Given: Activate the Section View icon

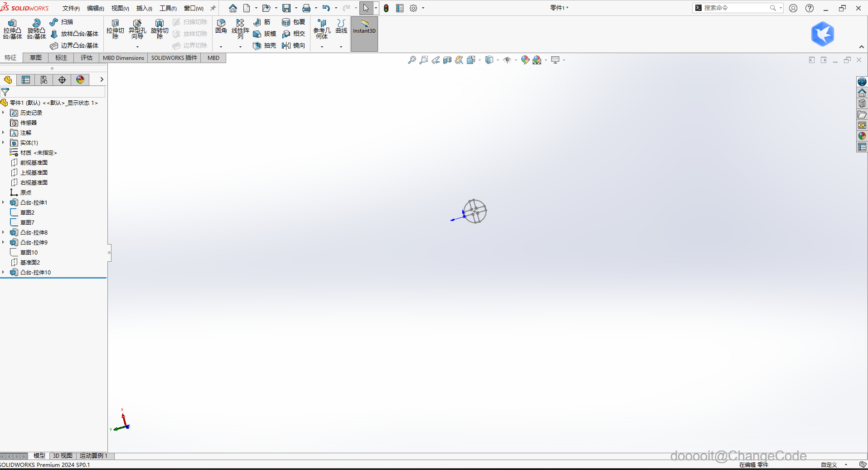Looking at the screenshot, I should click(x=447, y=60).
